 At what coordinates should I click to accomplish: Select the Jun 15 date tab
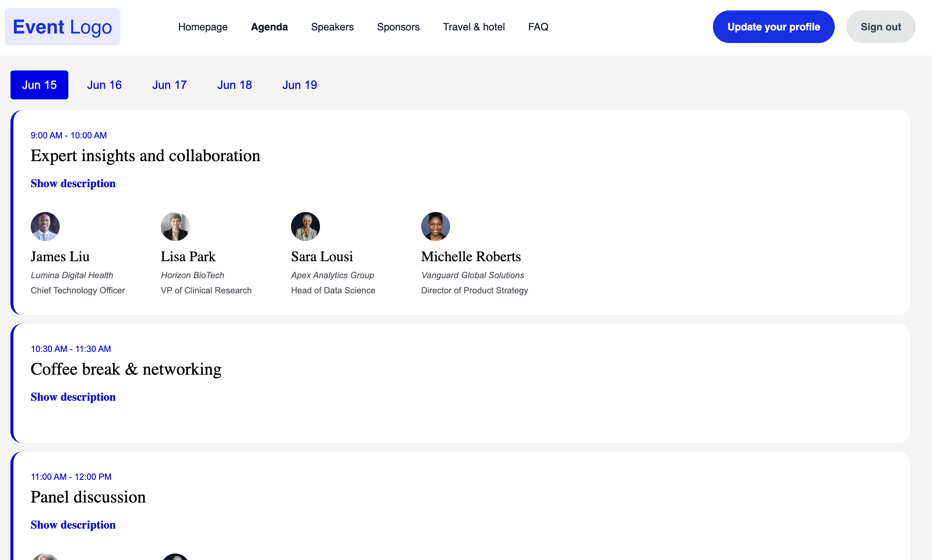click(39, 85)
